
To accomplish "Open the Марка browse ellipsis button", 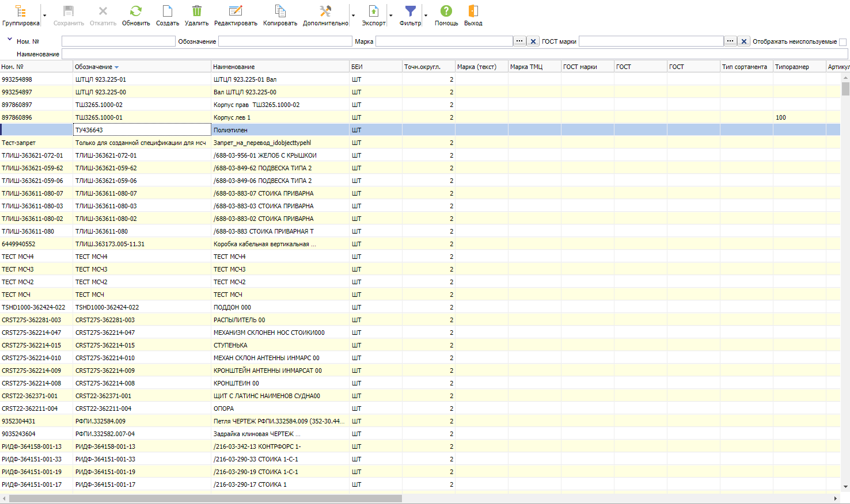I will click(519, 41).
